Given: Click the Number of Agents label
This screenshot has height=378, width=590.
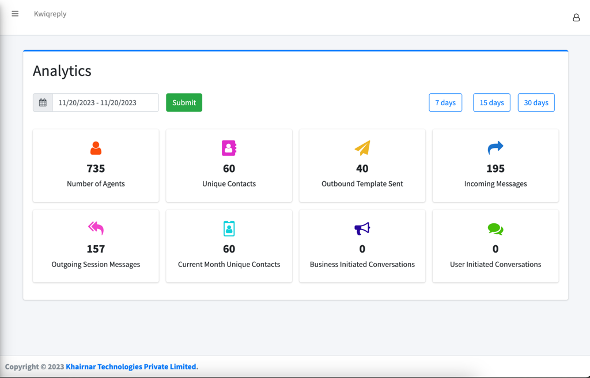Looking at the screenshot, I should click(x=96, y=184).
